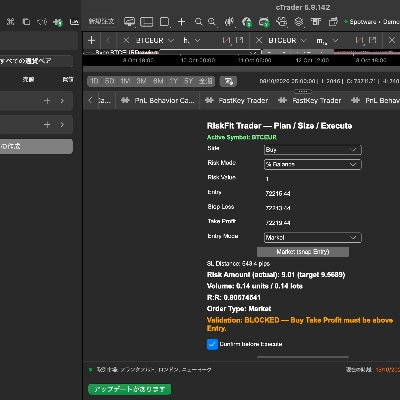Open the indicators candlestick icon
The image size is (400, 400).
coord(229,22)
